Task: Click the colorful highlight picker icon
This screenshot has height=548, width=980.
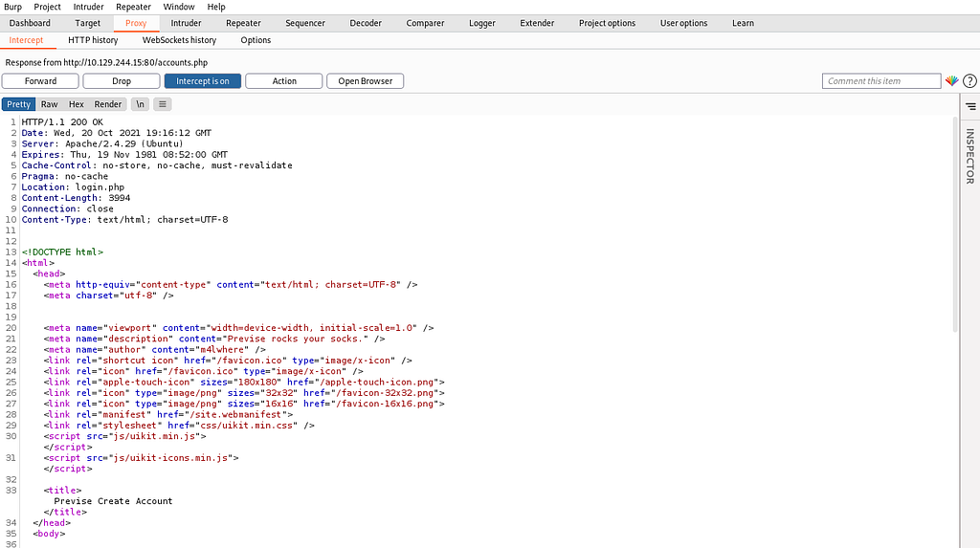Action: pos(951,80)
